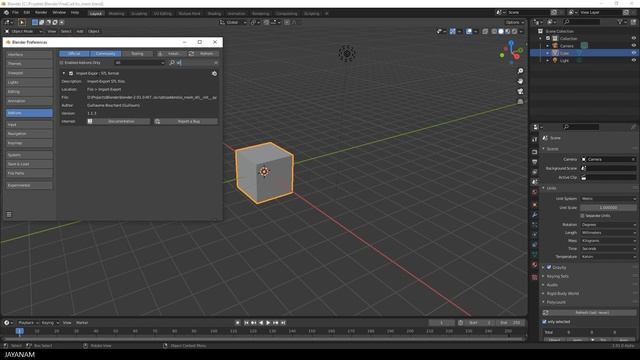
Task: Hide the Camera in outliner
Action: (x=634, y=46)
